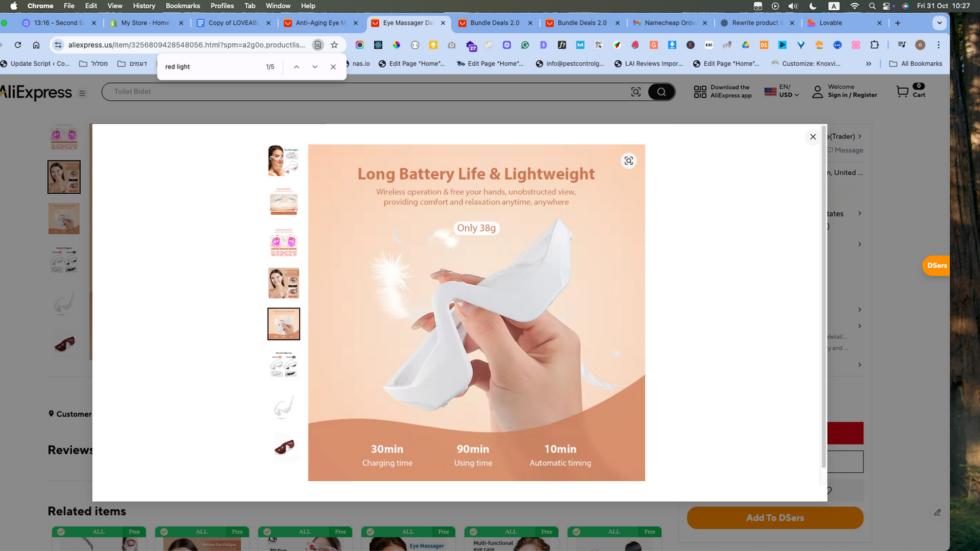Select the red eye massager thumbnail in modal
Screen dimensions: 980x551
tap(283, 447)
